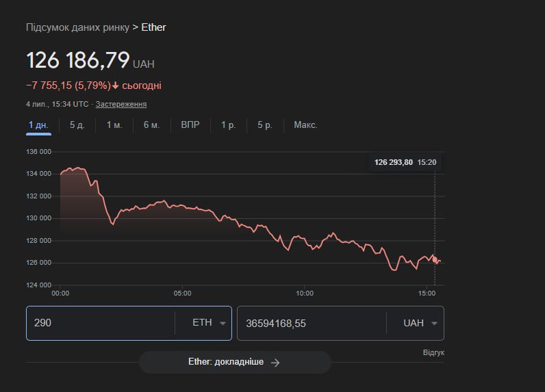Select the 5 д. time range tab
Screen dimensions: 545x392
tap(77, 125)
